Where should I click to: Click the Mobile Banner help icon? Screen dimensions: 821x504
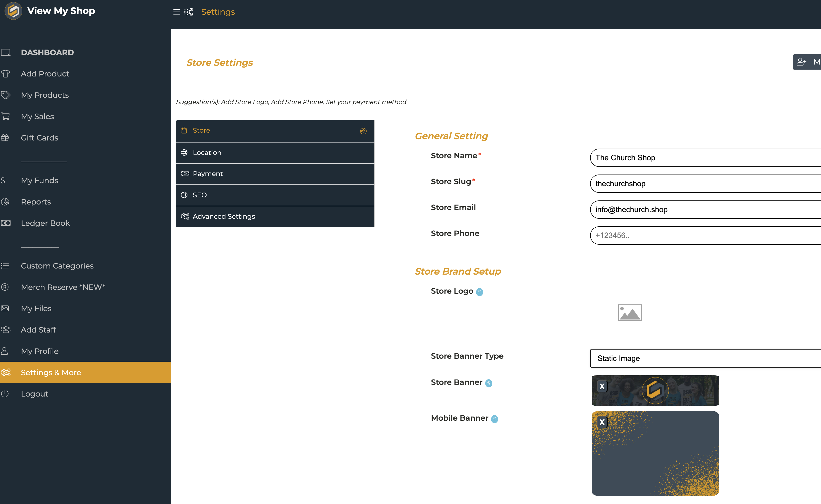click(495, 419)
